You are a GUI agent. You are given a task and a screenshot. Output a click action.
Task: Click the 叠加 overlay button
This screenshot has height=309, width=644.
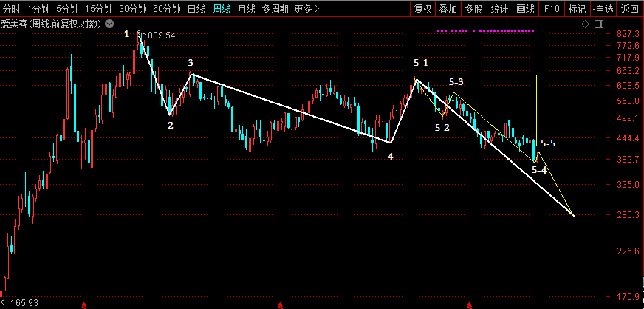tap(448, 9)
